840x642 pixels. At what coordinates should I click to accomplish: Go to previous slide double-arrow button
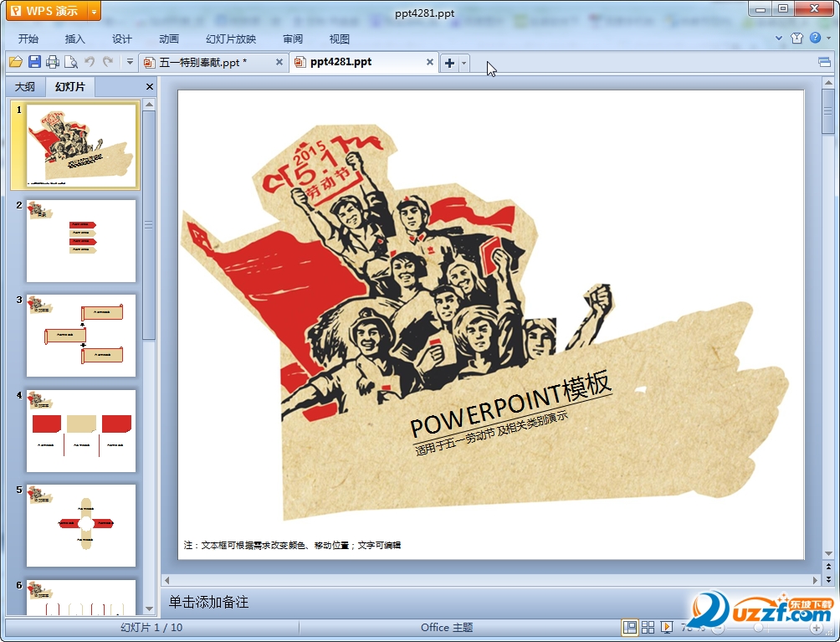(828, 567)
